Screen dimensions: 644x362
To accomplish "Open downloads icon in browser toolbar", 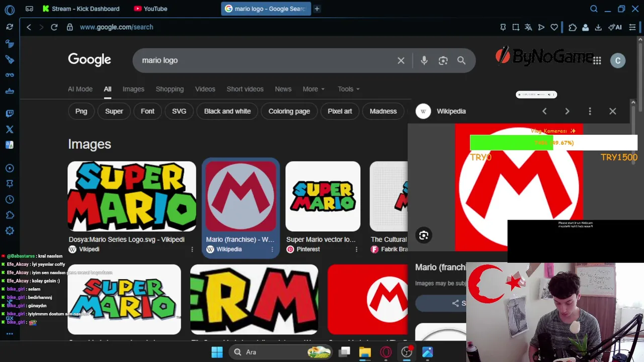I will [x=598, y=27].
